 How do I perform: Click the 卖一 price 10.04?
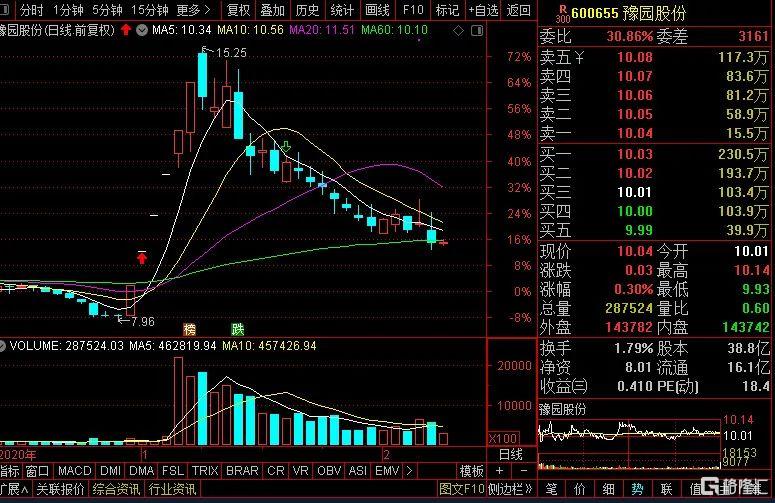[635, 133]
